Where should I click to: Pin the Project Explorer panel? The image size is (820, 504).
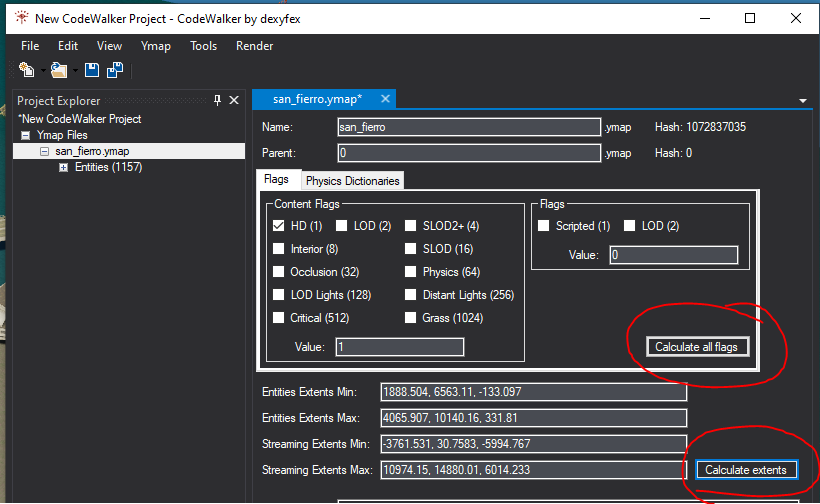click(x=218, y=100)
